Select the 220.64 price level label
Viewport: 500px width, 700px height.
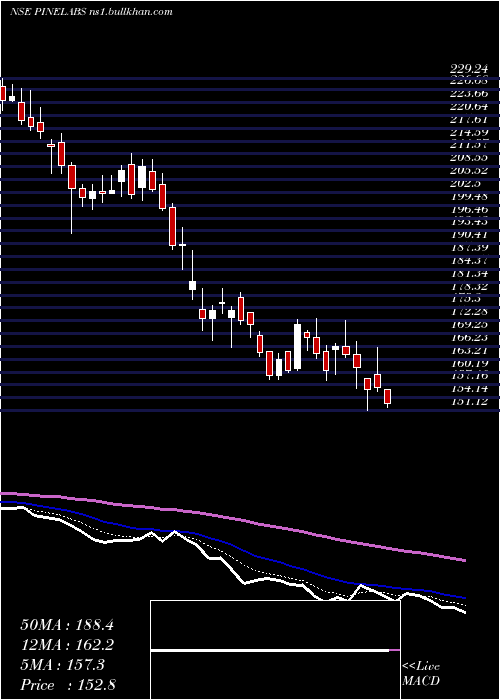469,106
